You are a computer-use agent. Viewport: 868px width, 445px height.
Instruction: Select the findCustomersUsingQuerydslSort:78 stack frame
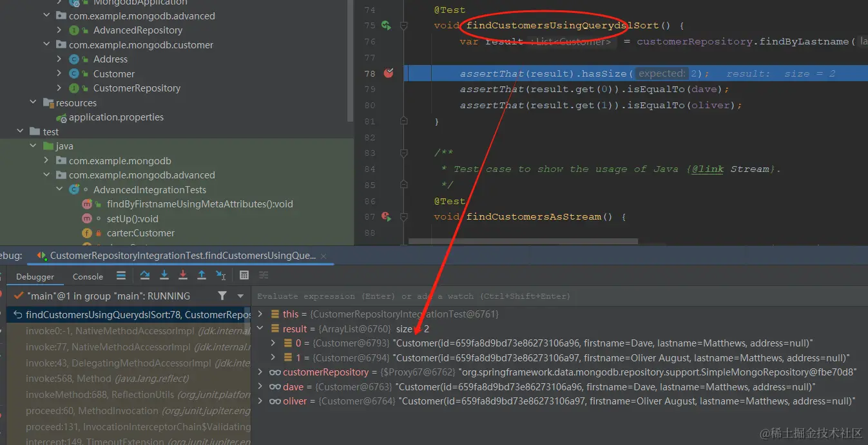129,315
